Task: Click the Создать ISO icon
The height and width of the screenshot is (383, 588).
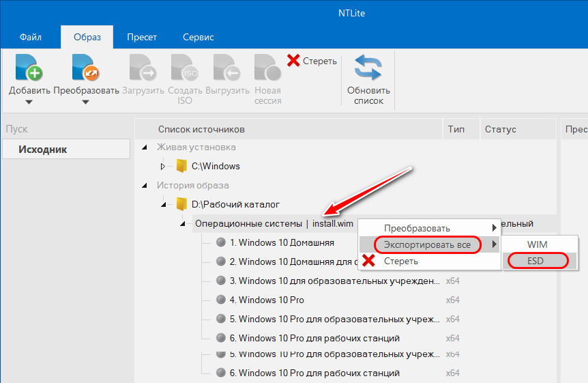Action: tap(184, 68)
